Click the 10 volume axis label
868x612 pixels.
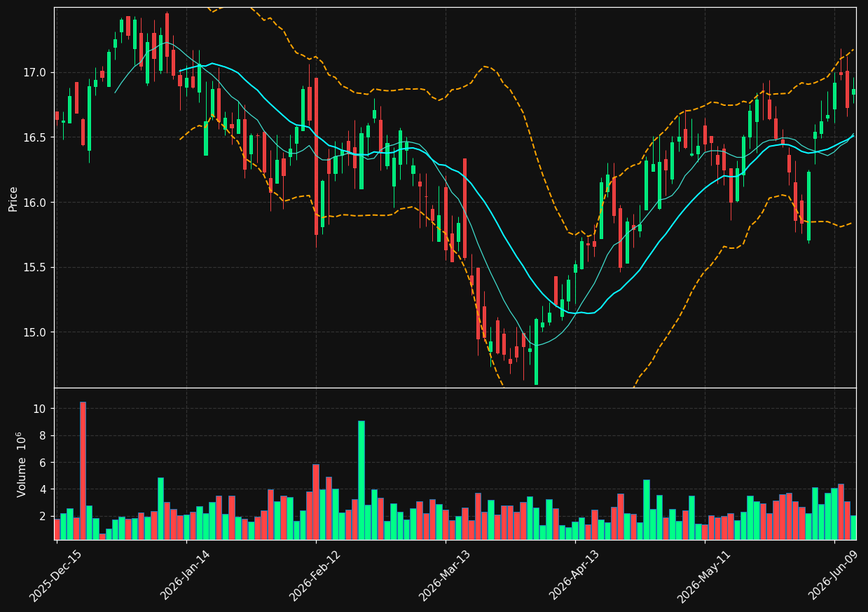click(x=41, y=409)
